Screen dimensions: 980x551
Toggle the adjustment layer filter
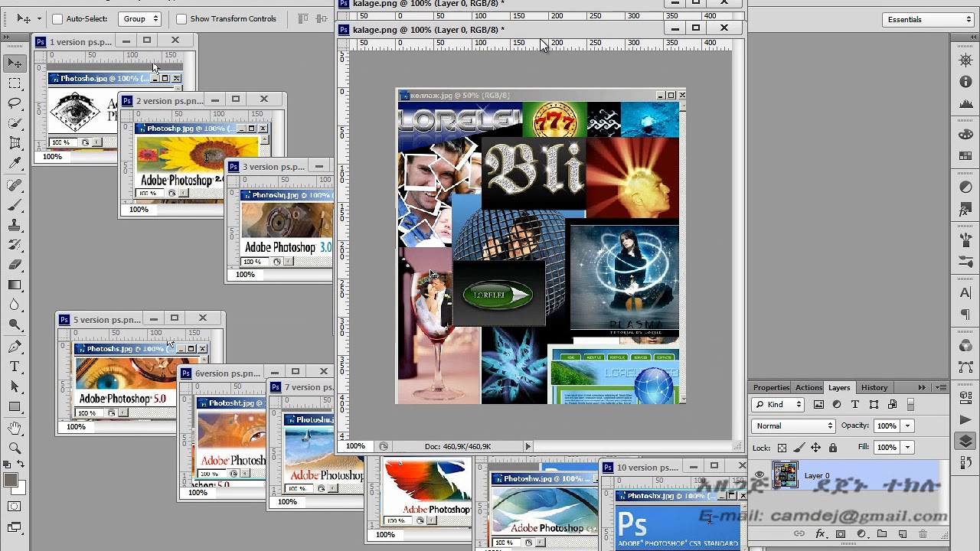pos(837,404)
